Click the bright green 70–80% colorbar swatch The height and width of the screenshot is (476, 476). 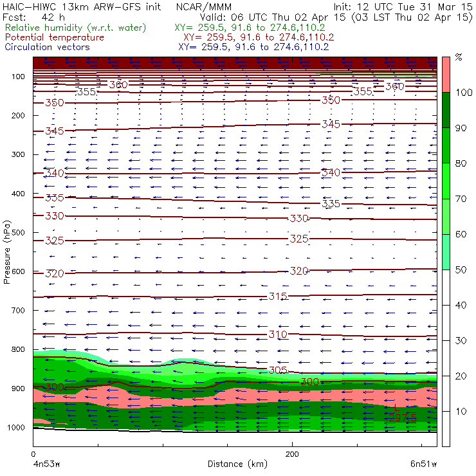[x=446, y=181]
